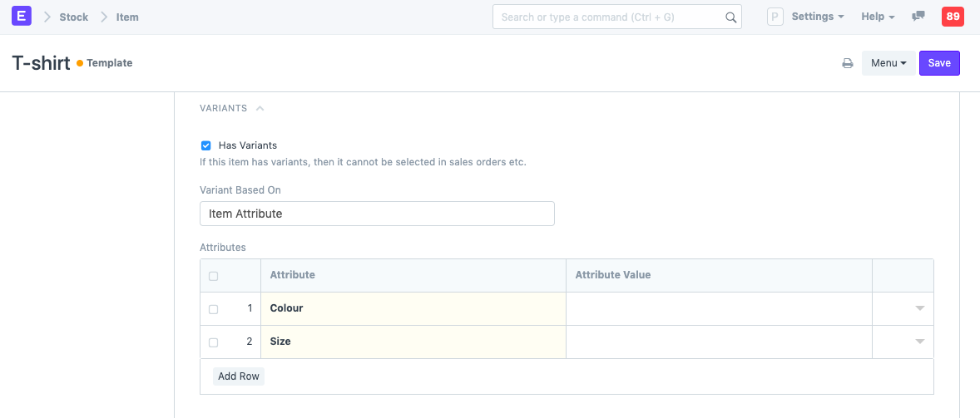Expand the Size row dropdown arrow

[x=919, y=342]
